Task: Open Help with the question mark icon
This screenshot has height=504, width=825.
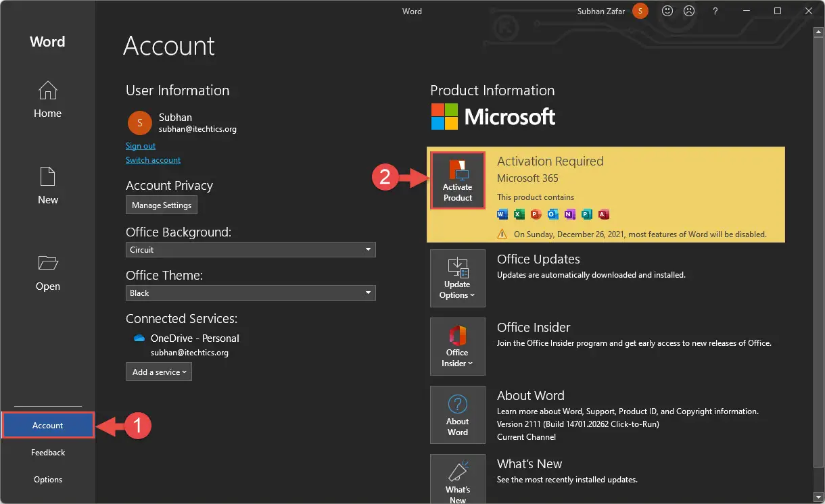Action: click(x=717, y=11)
